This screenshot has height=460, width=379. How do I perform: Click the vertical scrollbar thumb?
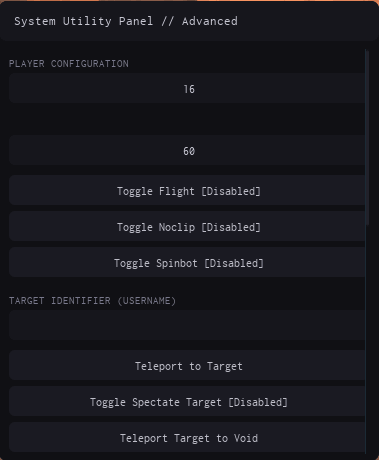367,137
